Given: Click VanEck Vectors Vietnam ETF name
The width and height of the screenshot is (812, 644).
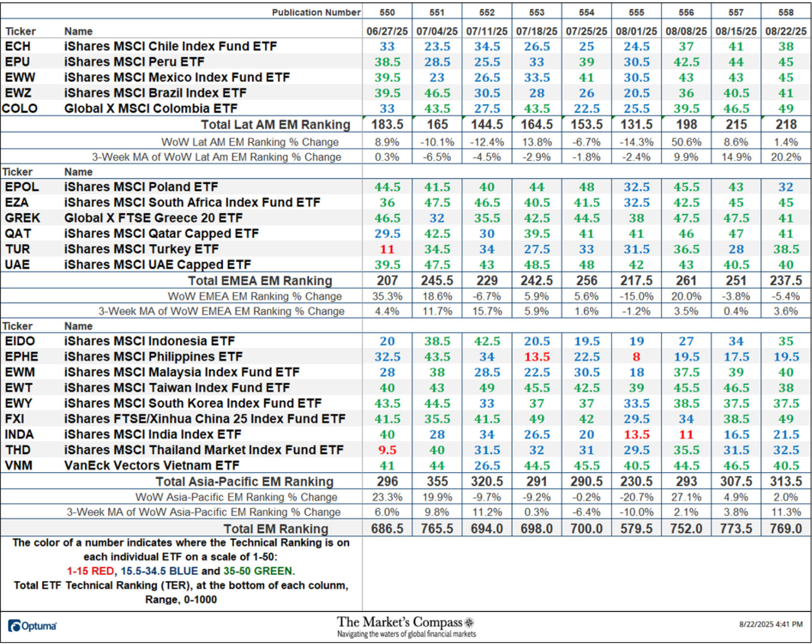Looking at the screenshot, I should pyautogui.click(x=152, y=466).
